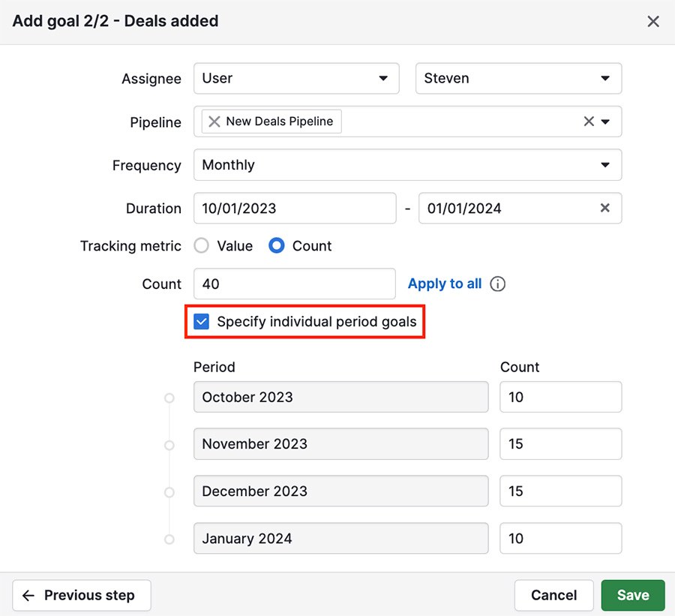
Task: Open the Monthly frequency dropdown
Action: tap(407, 164)
